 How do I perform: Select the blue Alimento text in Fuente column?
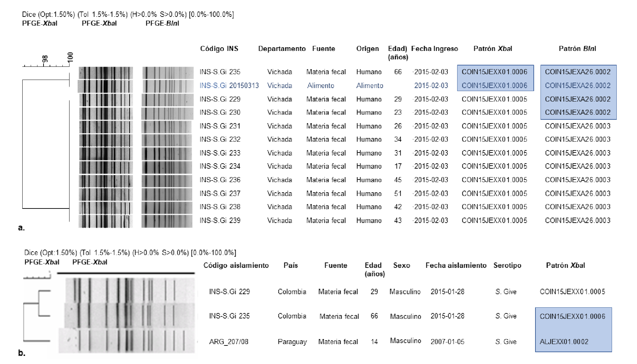point(320,86)
